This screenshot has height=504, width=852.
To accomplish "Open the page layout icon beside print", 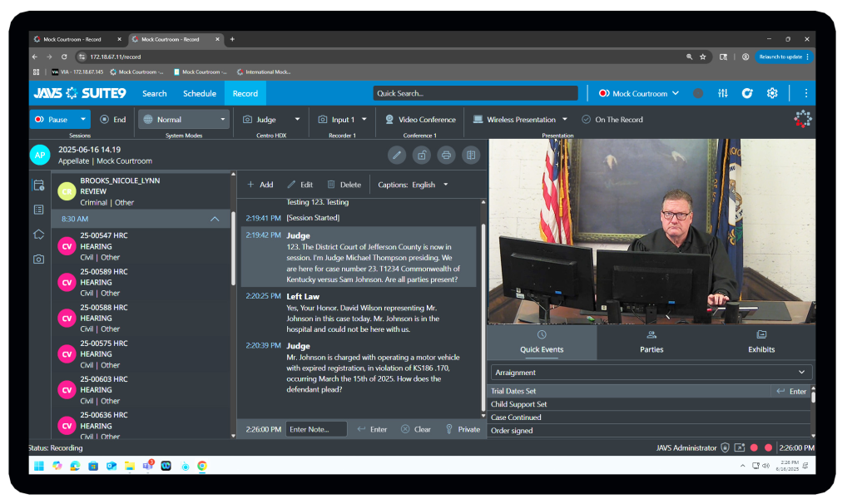I will pyautogui.click(x=470, y=155).
